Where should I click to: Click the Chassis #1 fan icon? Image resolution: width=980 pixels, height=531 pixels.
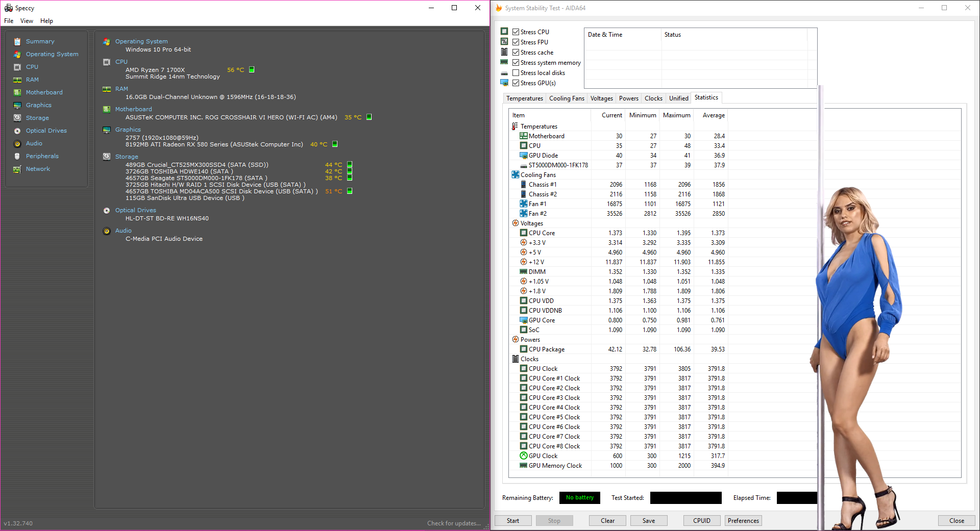(524, 184)
